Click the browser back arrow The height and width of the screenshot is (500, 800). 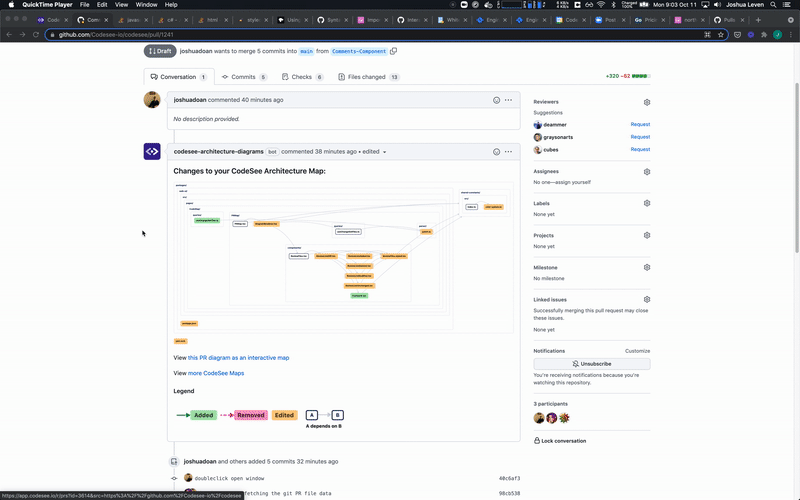tap(9, 35)
